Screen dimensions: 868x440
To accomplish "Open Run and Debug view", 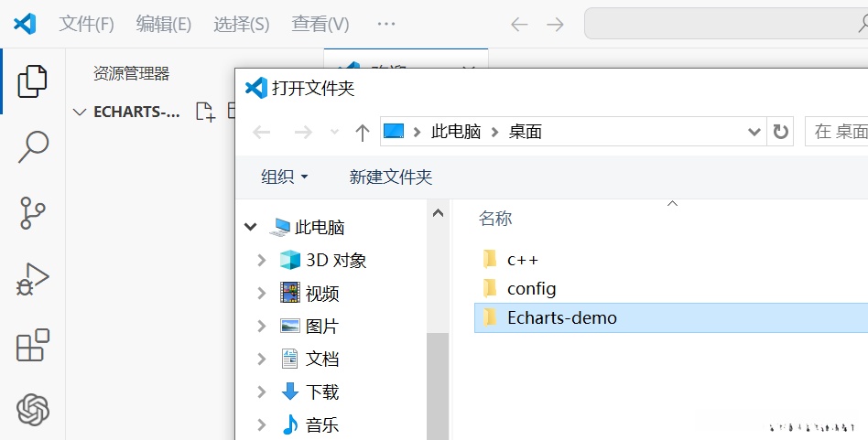I will (x=33, y=279).
